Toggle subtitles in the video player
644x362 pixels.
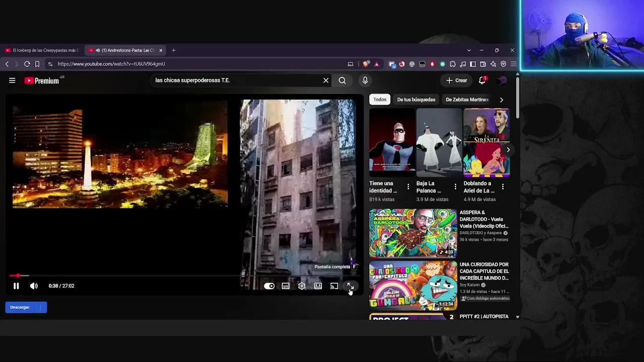pyautogui.click(x=285, y=286)
